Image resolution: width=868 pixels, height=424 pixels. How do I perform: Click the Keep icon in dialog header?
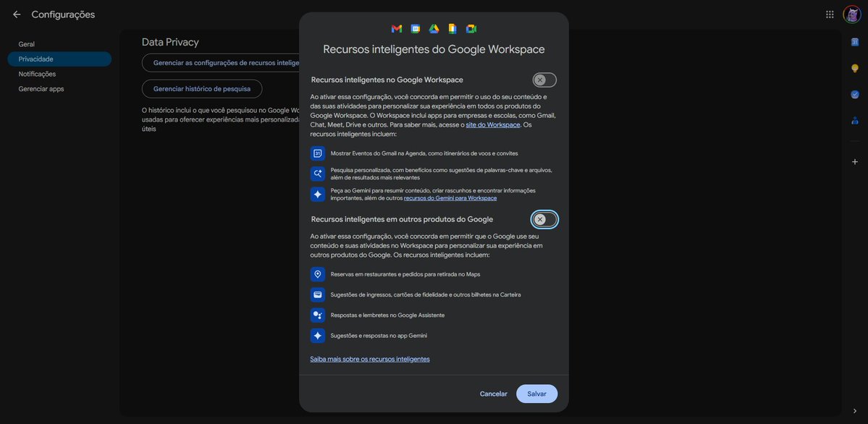[452, 29]
